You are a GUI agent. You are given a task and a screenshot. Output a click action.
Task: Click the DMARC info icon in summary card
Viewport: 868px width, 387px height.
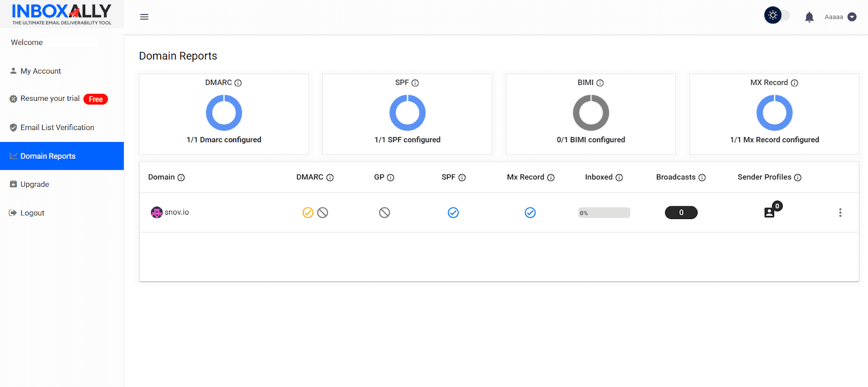click(x=238, y=83)
